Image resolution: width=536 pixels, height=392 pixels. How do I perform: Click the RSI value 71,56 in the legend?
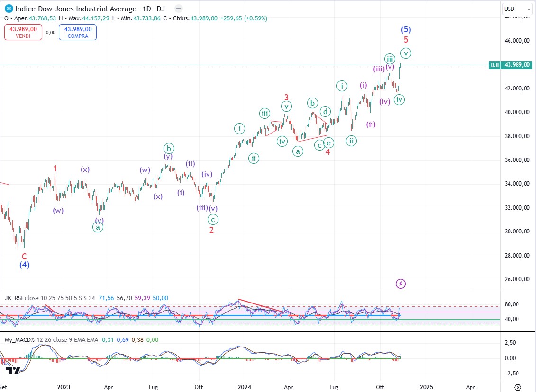coord(106,298)
